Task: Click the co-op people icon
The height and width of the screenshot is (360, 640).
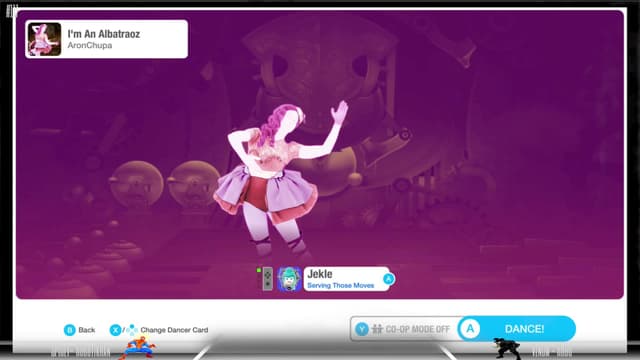Action: click(x=377, y=329)
